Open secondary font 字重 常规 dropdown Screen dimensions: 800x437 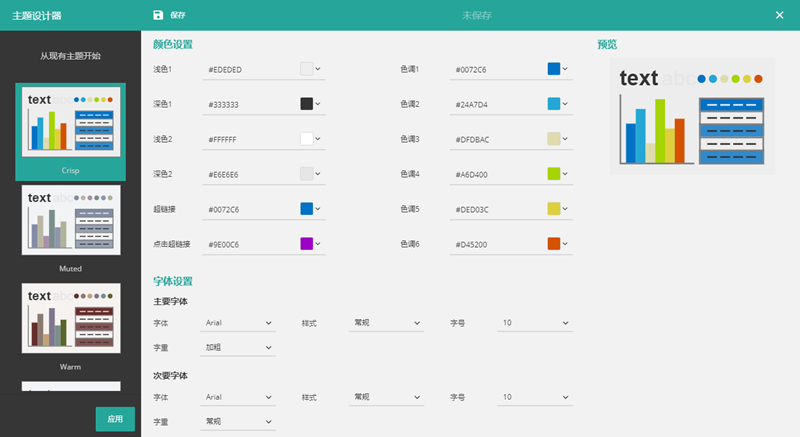(239, 422)
